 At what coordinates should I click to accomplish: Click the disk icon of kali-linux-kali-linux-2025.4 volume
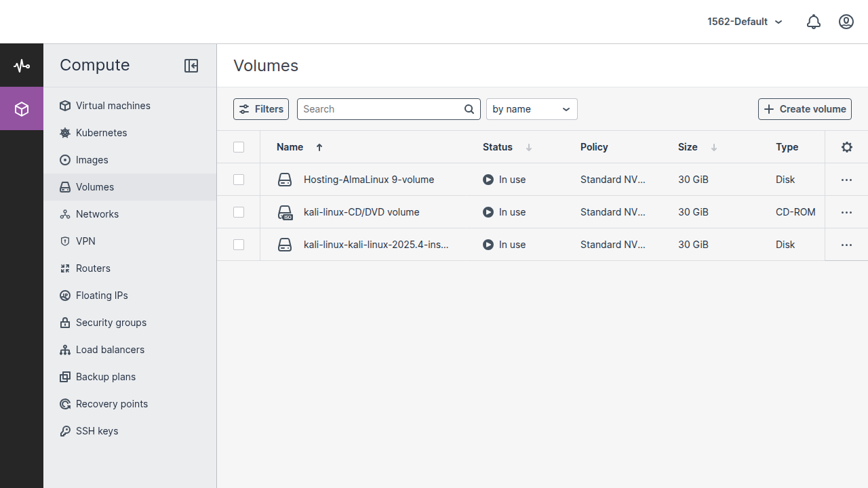click(285, 245)
